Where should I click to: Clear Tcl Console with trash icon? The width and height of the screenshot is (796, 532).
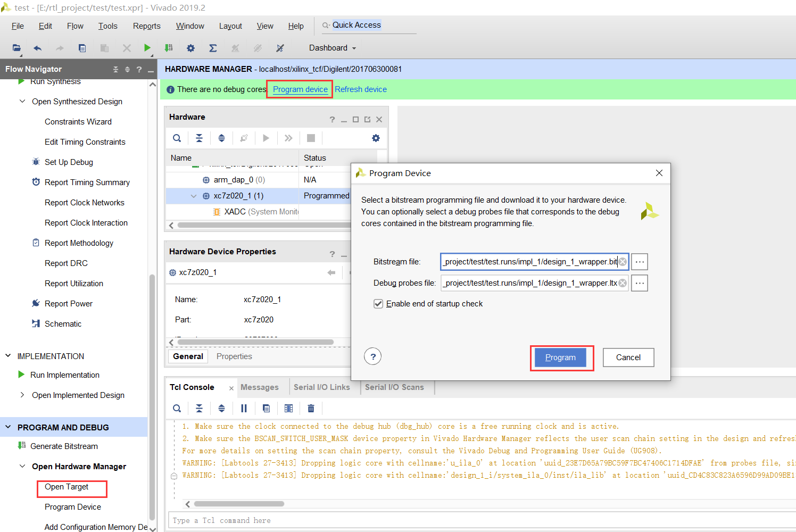(x=311, y=409)
